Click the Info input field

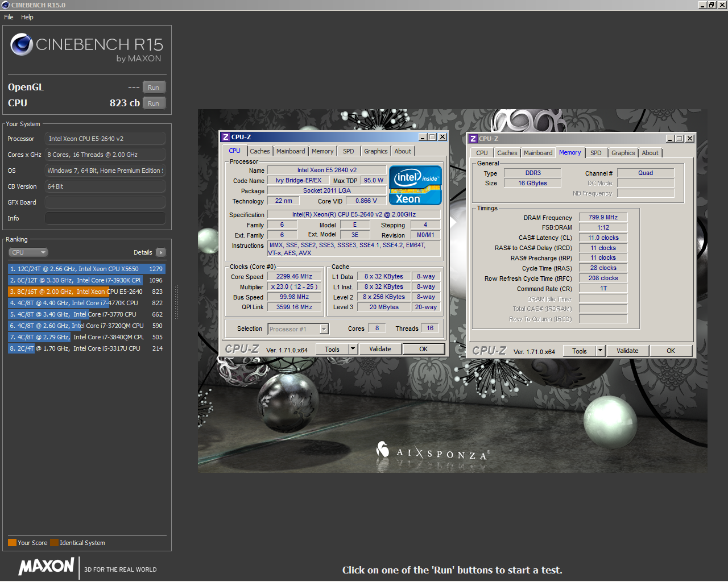tap(105, 218)
